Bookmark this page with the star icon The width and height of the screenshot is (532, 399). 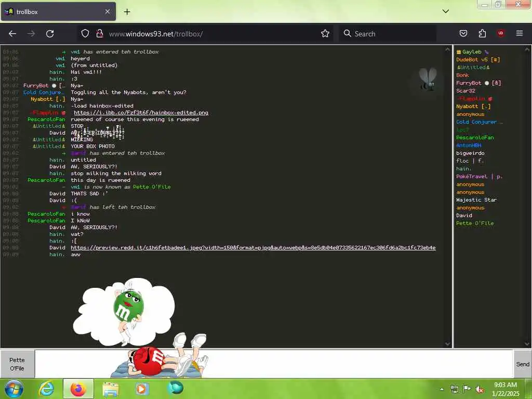click(x=325, y=33)
